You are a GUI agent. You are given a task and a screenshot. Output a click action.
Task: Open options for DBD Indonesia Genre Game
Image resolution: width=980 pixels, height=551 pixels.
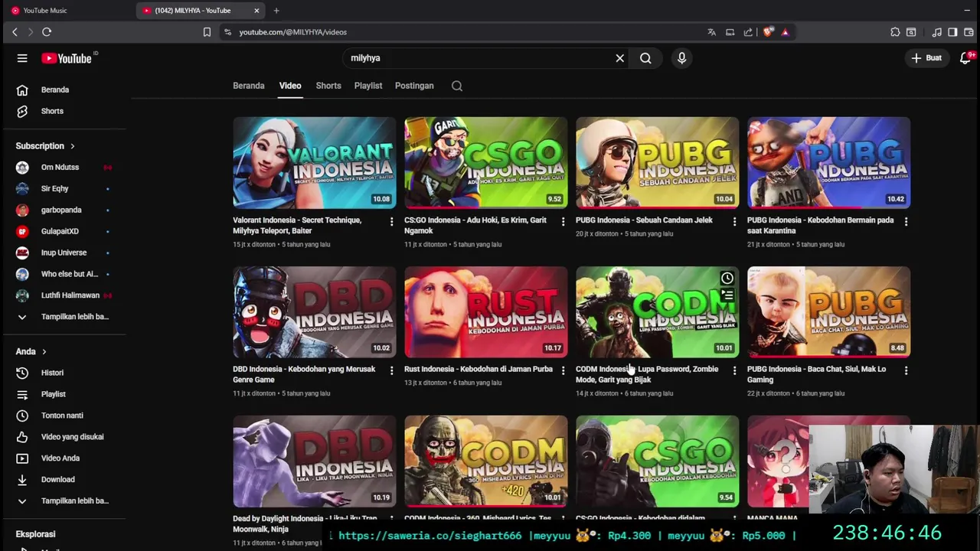coord(391,370)
